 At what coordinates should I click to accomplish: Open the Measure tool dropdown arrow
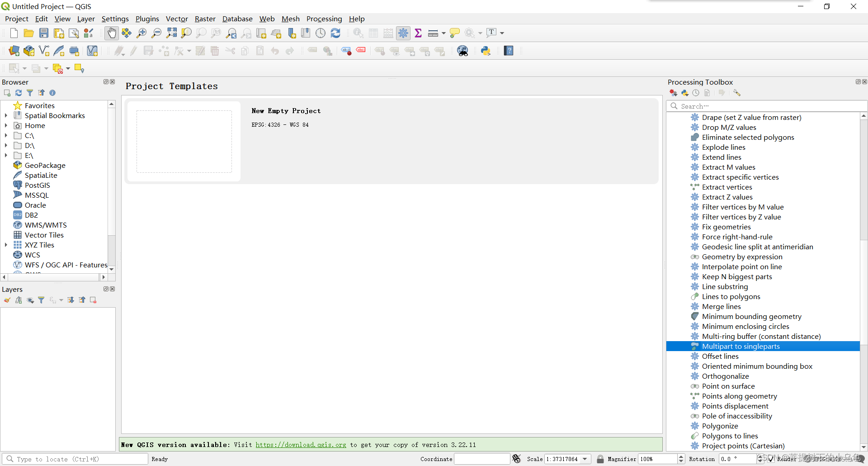[443, 33]
